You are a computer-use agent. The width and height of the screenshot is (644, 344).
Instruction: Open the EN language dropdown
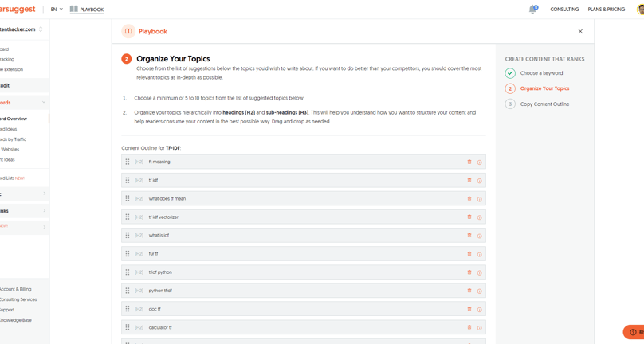click(57, 9)
